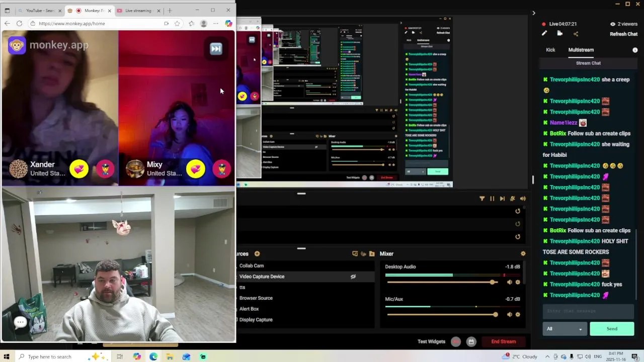644x362 pixels.
Task: Click Refresh Chat
Action: click(x=623, y=34)
